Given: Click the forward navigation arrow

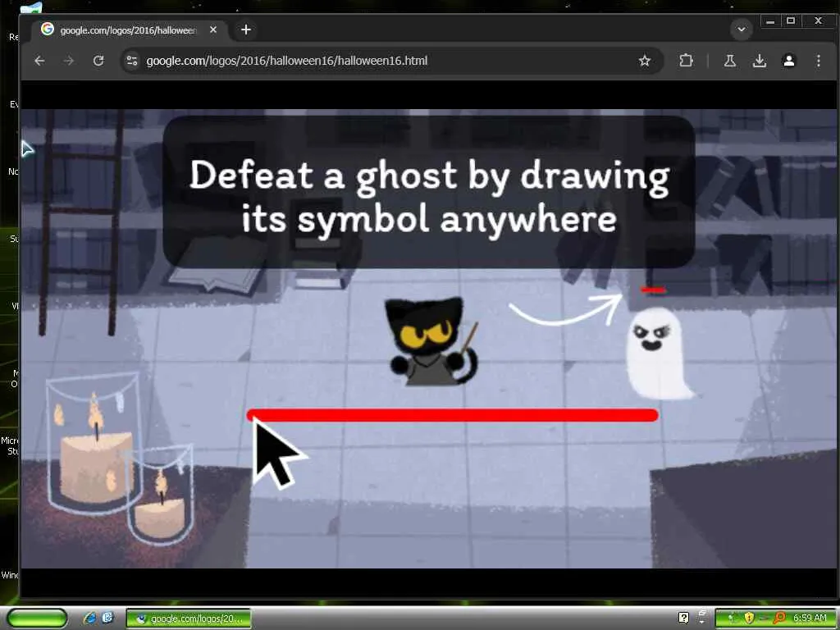Looking at the screenshot, I should [x=69, y=61].
